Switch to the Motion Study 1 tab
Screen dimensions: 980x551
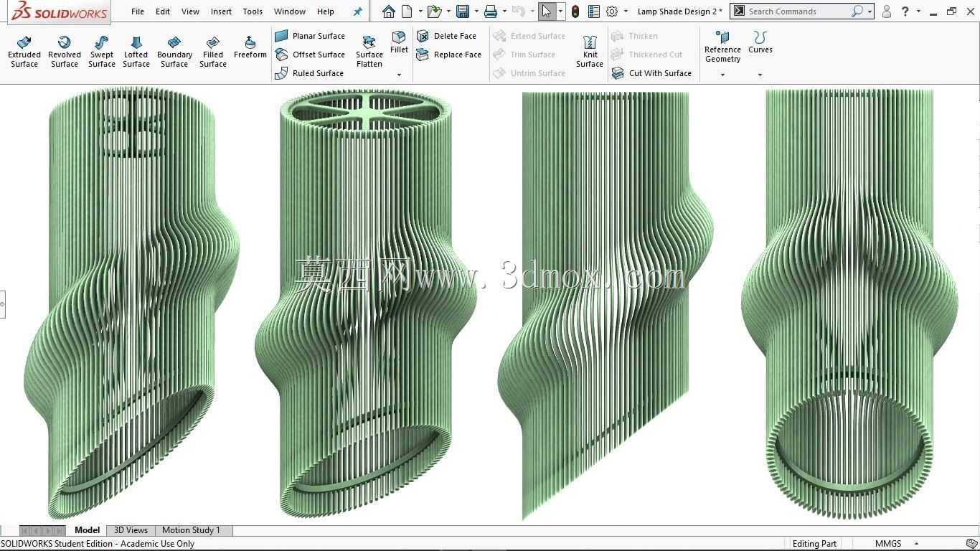191,530
